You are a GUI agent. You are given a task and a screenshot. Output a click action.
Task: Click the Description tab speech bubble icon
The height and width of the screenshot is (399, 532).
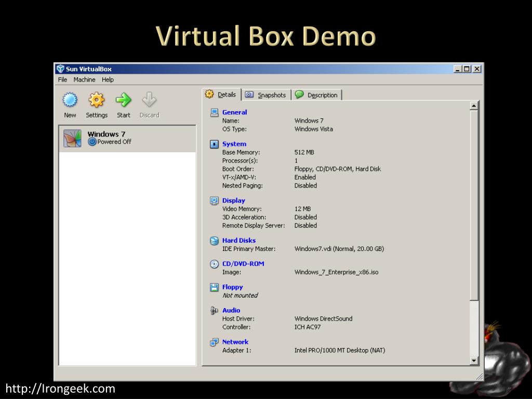coord(299,95)
